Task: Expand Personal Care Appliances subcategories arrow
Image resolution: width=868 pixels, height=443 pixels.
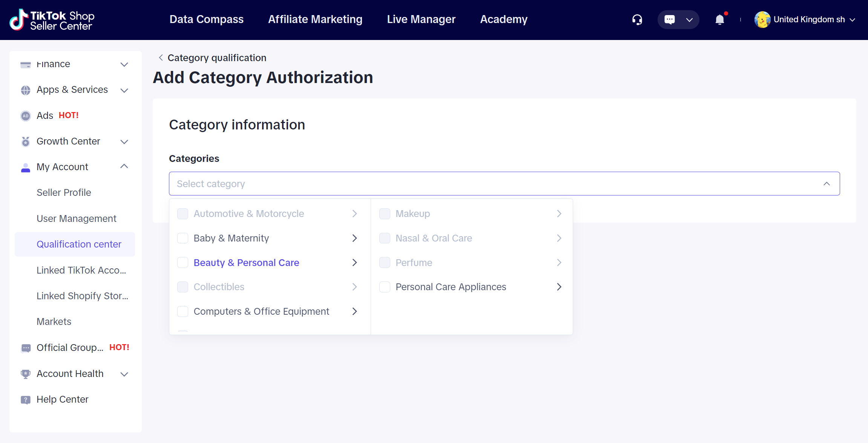Action: [x=559, y=287]
